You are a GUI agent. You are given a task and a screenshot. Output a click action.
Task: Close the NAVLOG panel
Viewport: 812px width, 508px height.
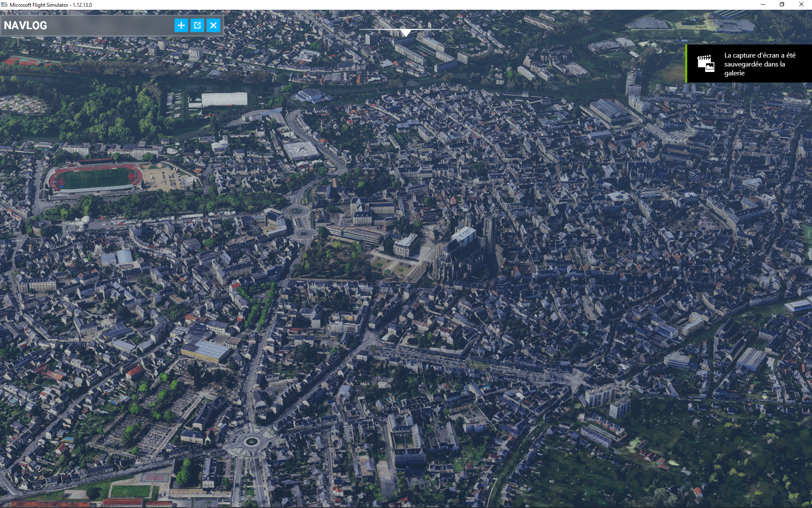[214, 25]
